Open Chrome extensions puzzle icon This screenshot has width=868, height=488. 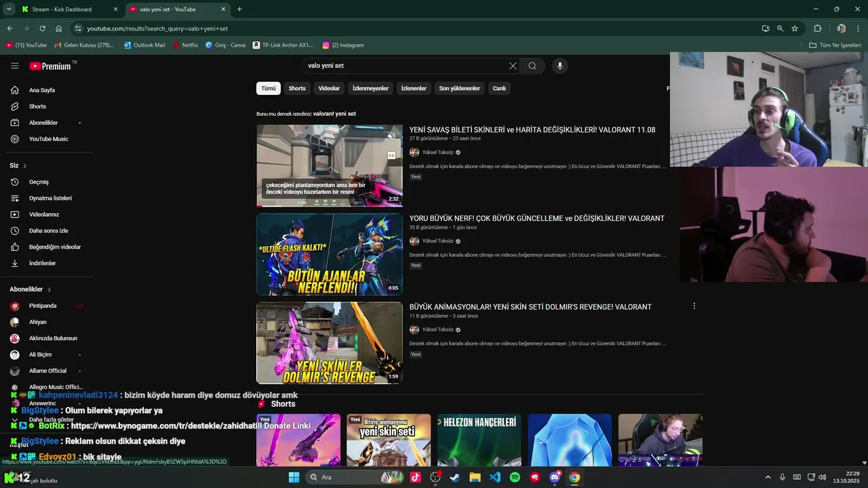(817, 28)
